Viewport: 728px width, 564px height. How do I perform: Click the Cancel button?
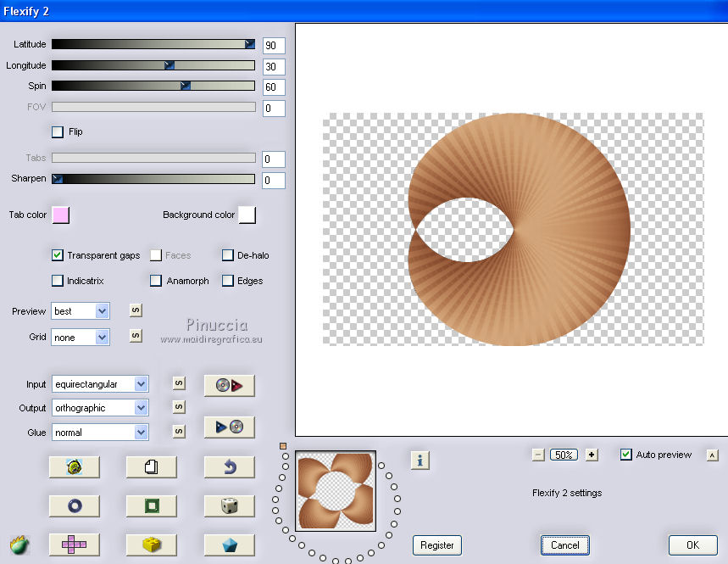pyautogui.click(x=565, y=545)
